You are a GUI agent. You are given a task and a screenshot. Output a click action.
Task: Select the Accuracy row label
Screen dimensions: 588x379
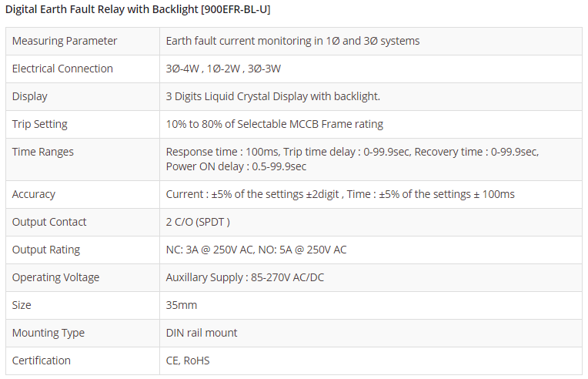coord(34,194)
